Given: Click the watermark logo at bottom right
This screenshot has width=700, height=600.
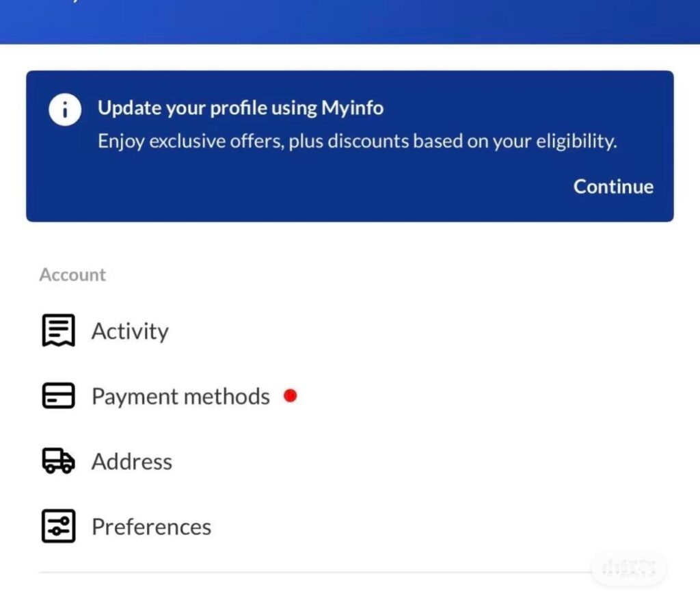Looking at the screenshot, I should [628, 568].
